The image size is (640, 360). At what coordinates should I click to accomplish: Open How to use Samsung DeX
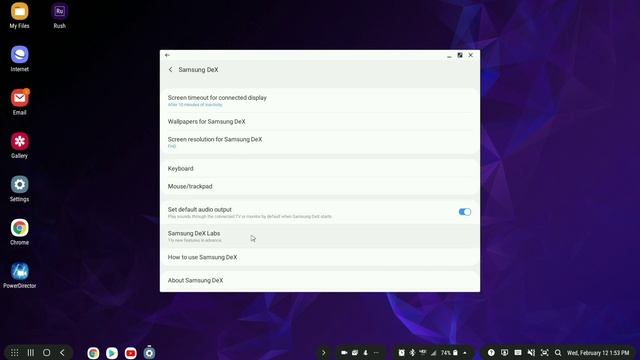320,257
